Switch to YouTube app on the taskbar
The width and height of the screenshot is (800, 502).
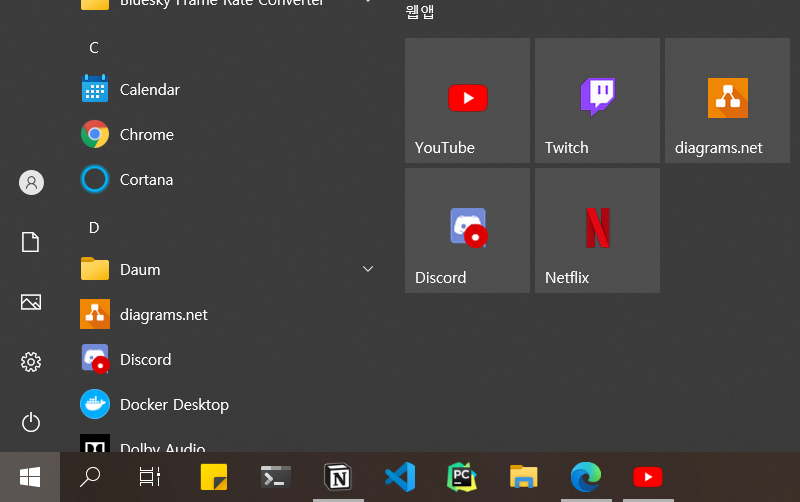[x=648, y=477]
